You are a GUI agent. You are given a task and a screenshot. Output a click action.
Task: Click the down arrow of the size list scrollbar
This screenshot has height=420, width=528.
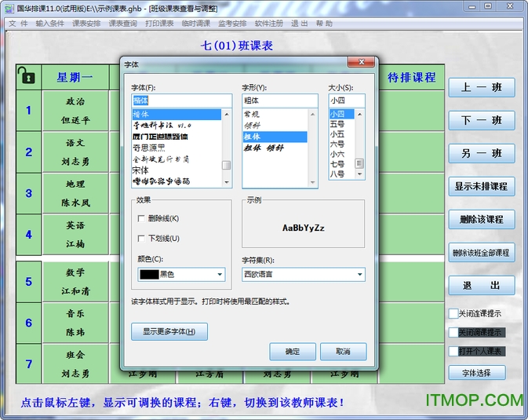pos(359,174)
